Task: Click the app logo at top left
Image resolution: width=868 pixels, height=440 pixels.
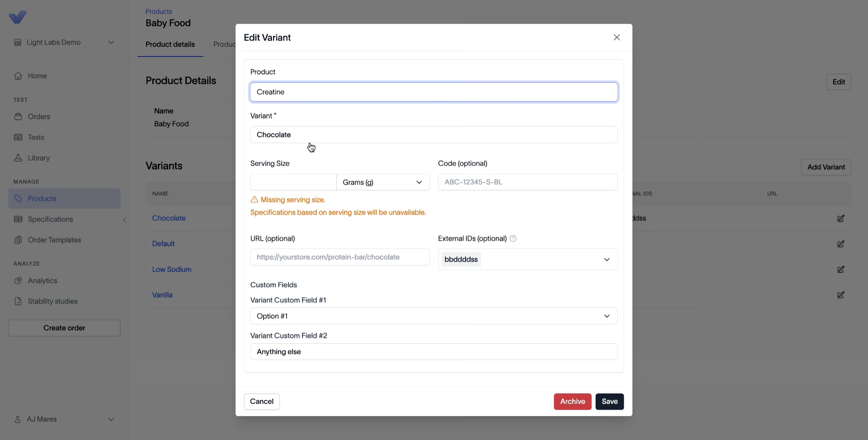Action: point(18,17)
